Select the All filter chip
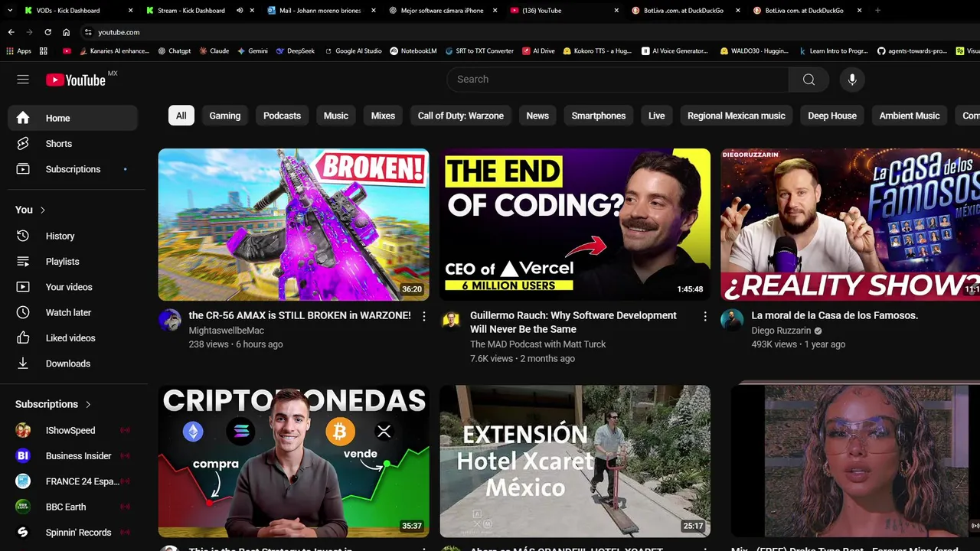 [x=181, y=116]
